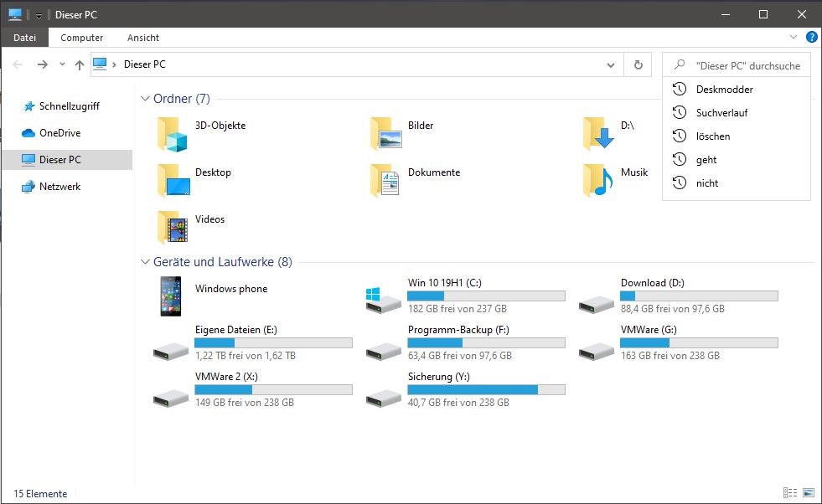Open the Musik folder icon
The image size is (822, 504).
pos(597,180)
